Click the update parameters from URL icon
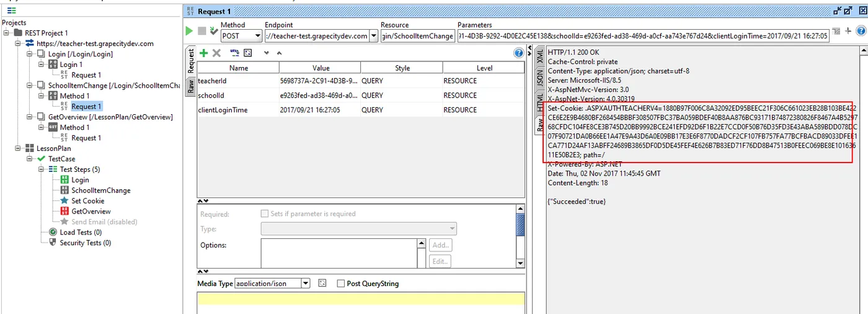 tap(234, 53)
